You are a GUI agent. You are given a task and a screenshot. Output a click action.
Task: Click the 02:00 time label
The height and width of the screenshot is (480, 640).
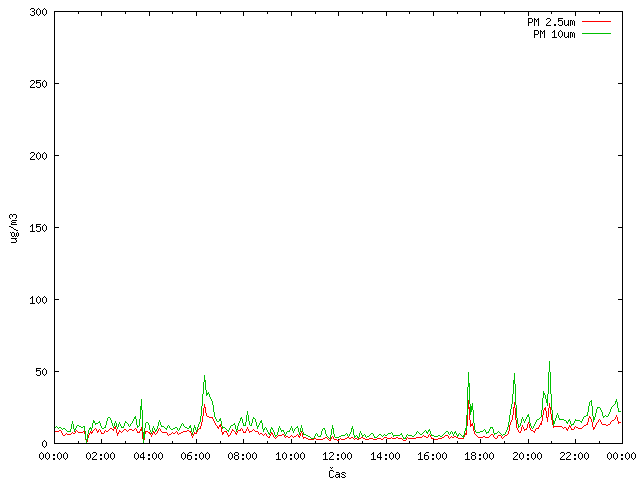coord(101,456)
